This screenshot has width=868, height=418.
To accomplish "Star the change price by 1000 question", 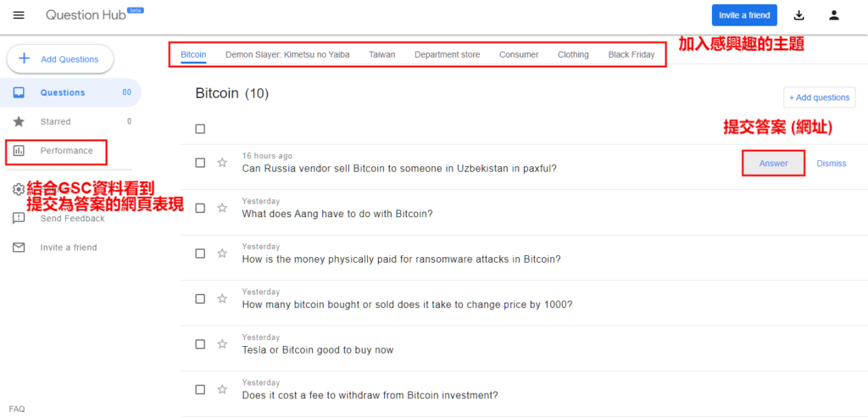I will [x=222, y=299].
